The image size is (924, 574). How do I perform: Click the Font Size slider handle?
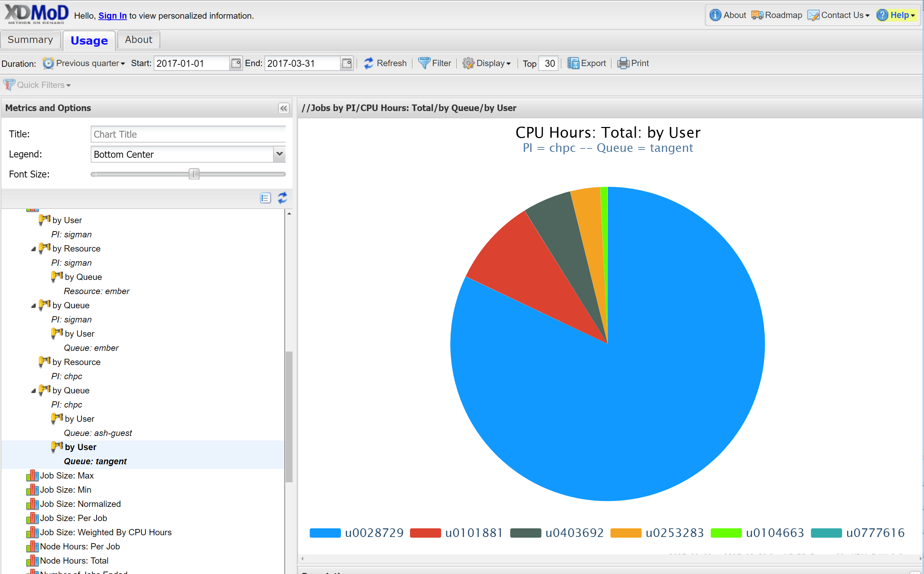194,174
